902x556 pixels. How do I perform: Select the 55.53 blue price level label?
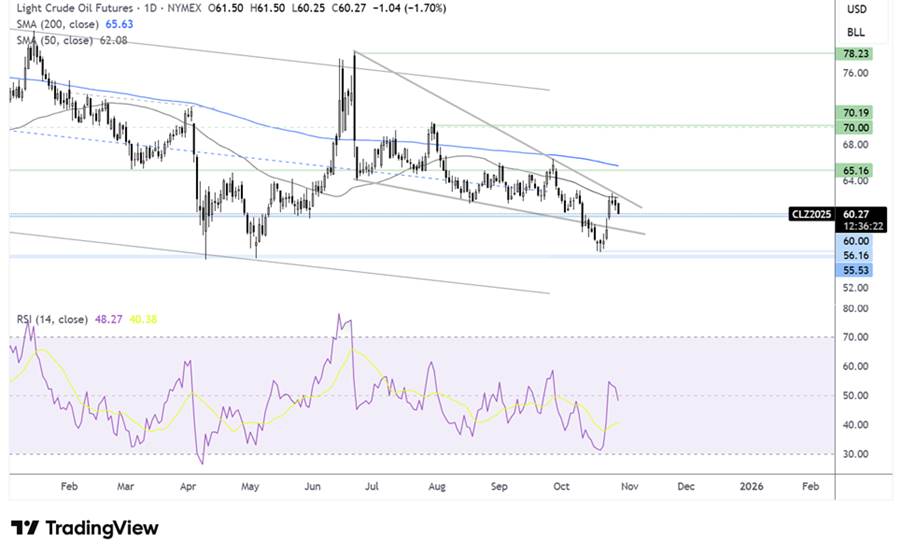pos(857,271)
